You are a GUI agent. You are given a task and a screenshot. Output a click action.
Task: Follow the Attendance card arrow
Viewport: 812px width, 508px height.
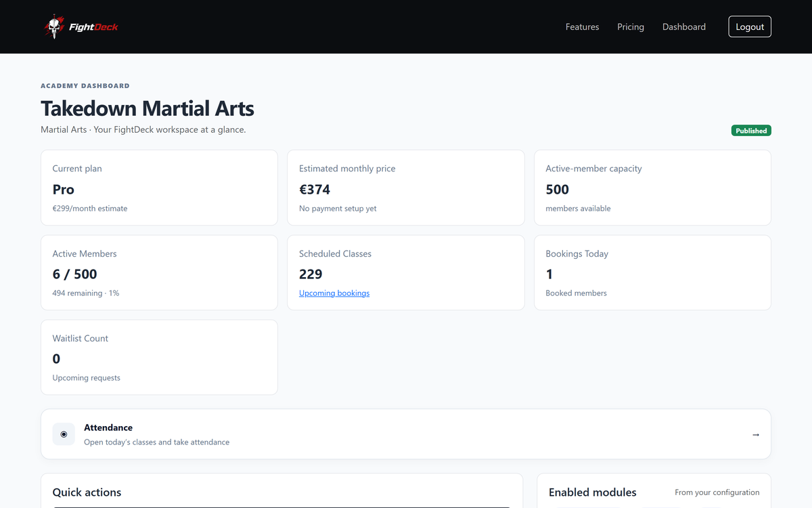point(756,434)
